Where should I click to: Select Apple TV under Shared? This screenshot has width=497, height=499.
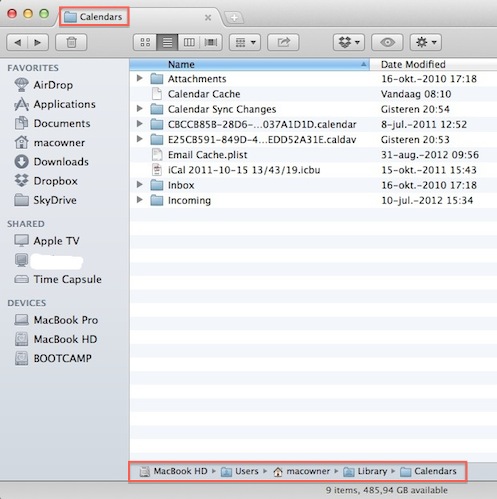pyautogui.click(x=47, y=241)
